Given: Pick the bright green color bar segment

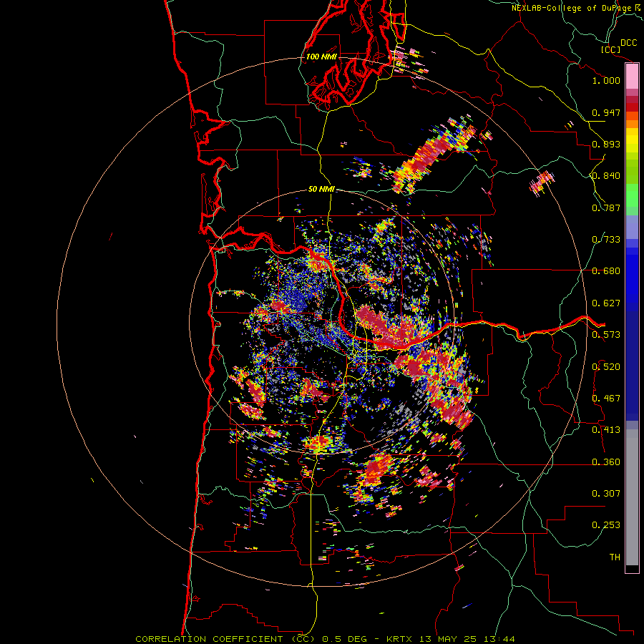Looking at the screenshot, I should click(x=632, y=195).
